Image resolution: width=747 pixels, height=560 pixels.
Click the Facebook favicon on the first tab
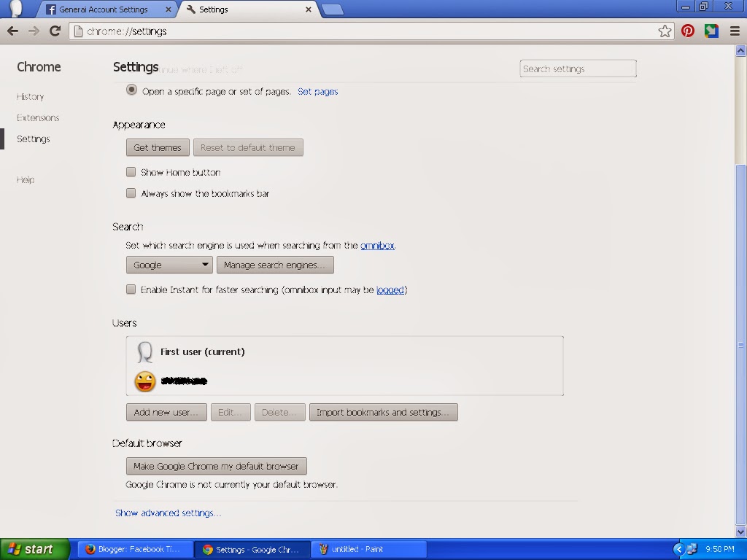(x=51, y=9)
